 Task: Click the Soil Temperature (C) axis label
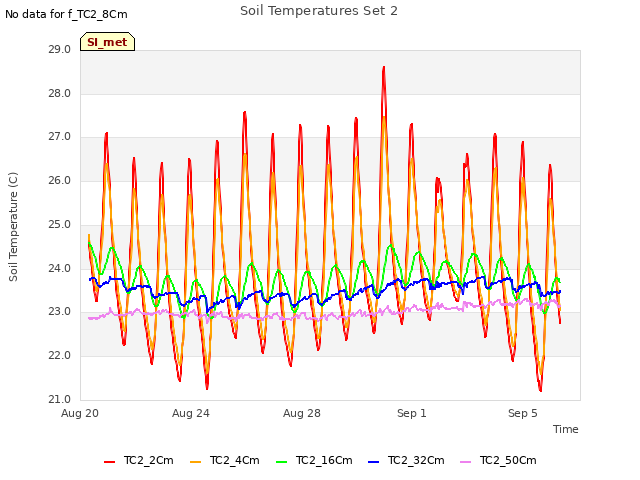[13, 227]
